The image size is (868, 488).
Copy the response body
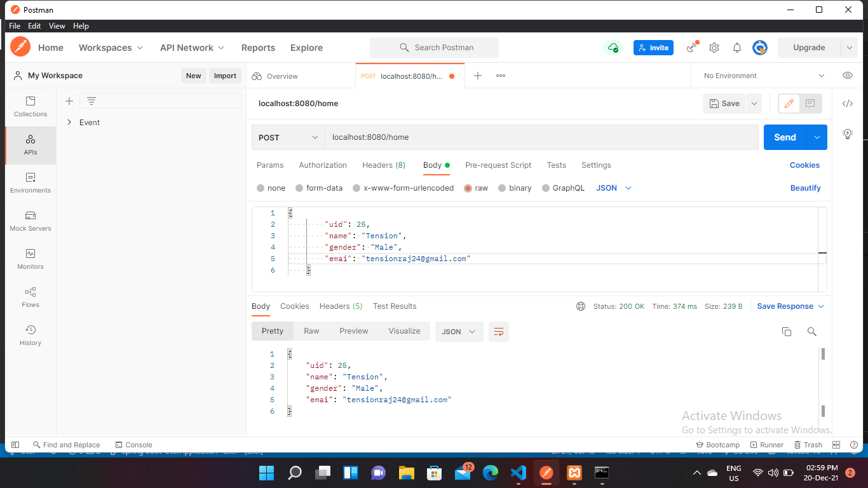tap(787, 331)
